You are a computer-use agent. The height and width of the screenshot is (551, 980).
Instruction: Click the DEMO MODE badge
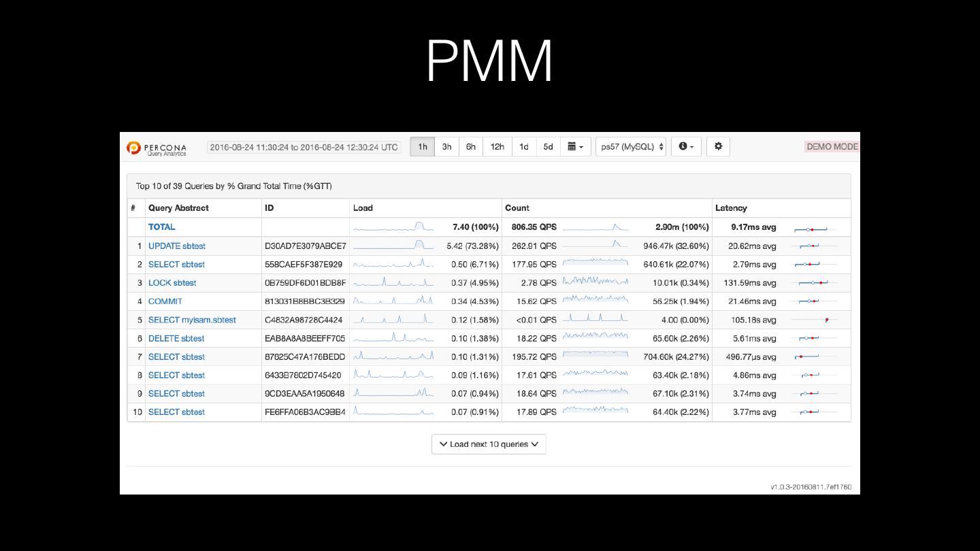[832, 146]
